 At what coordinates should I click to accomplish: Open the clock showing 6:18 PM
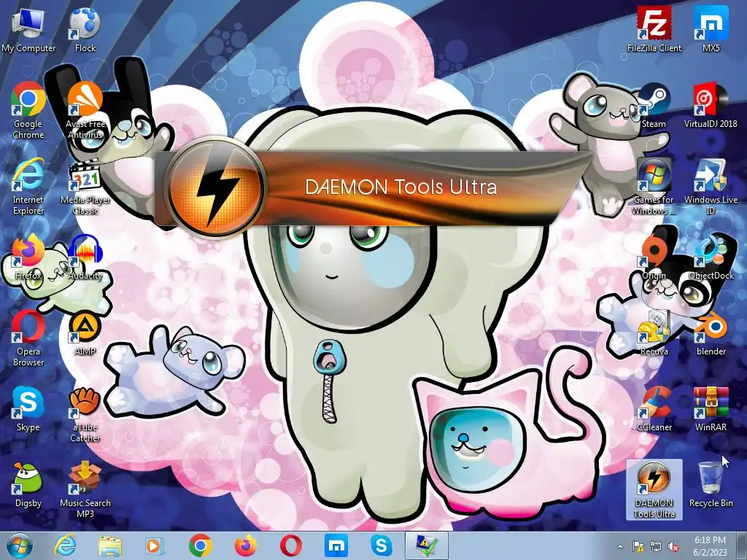point(710,546)
